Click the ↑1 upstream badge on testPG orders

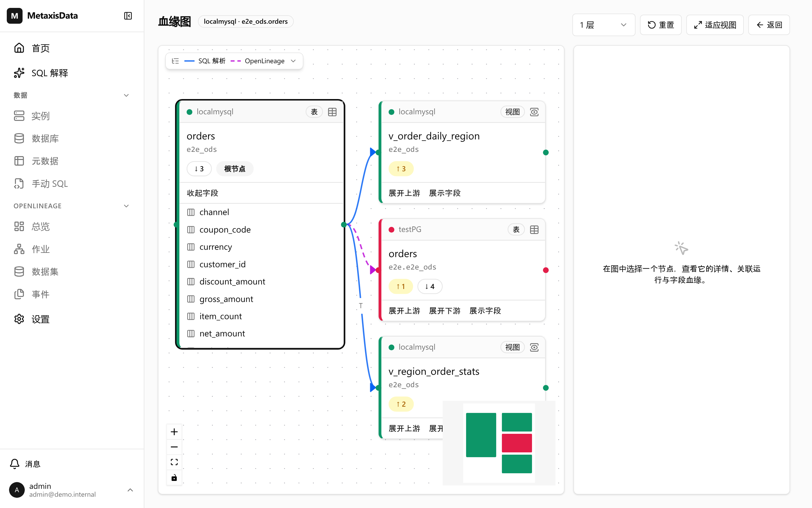(x=401, y=286)
